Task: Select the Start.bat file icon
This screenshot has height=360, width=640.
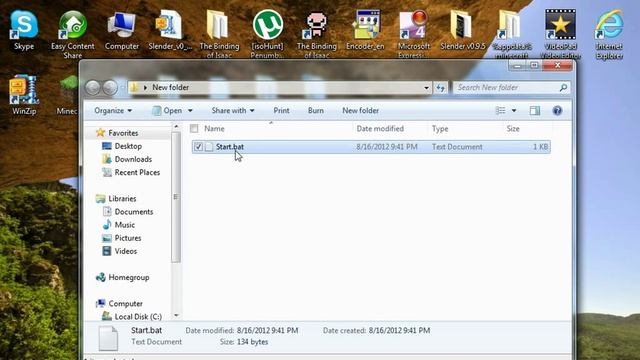Action: click(209, 147)
